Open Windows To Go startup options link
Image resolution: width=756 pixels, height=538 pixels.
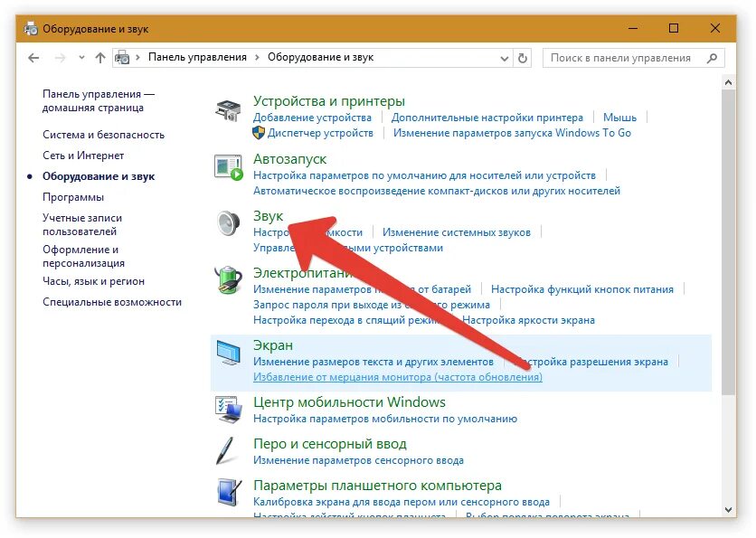coord(512,133)
